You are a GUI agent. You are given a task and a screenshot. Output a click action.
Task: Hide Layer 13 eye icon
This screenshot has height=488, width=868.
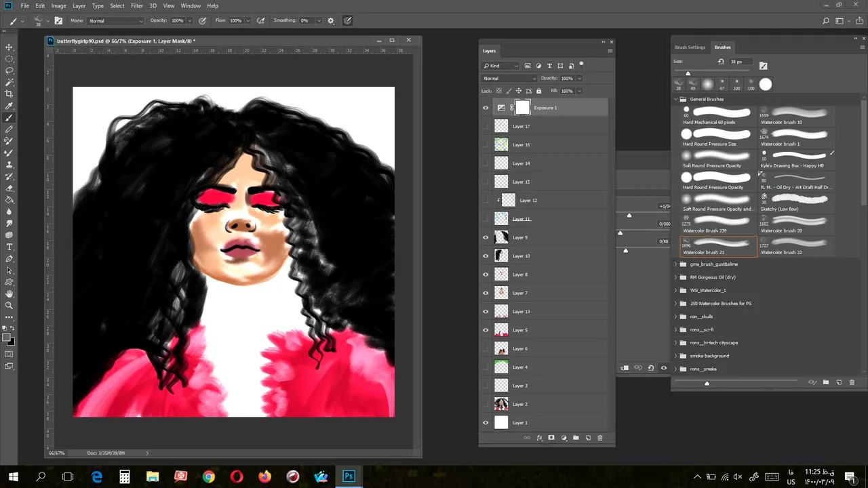tap(486, 311)
